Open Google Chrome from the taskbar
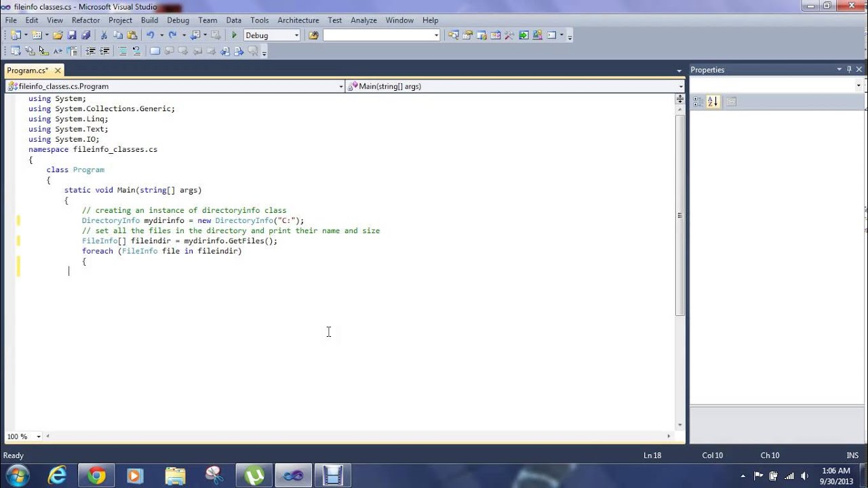 pyautogui.click(x=97, y=476)
